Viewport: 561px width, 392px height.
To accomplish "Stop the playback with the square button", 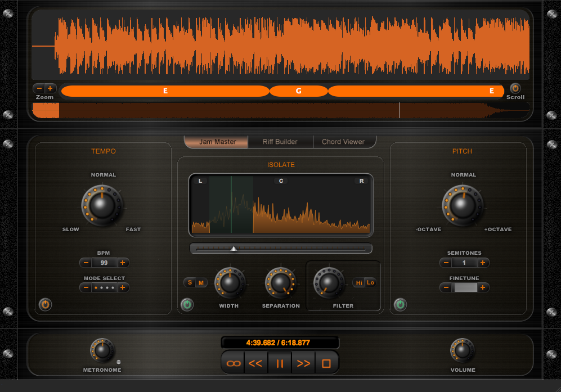I will [326, 363].
